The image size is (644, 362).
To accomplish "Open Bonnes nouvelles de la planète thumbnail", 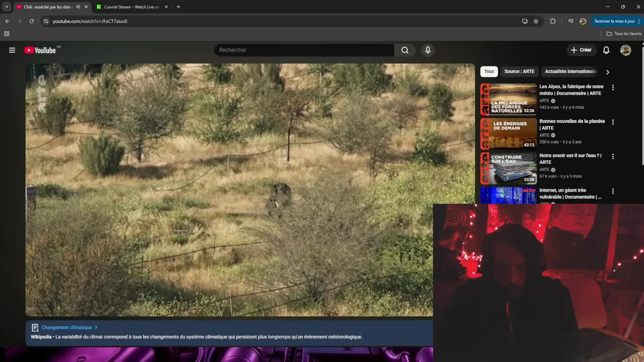I will (509, 134).
